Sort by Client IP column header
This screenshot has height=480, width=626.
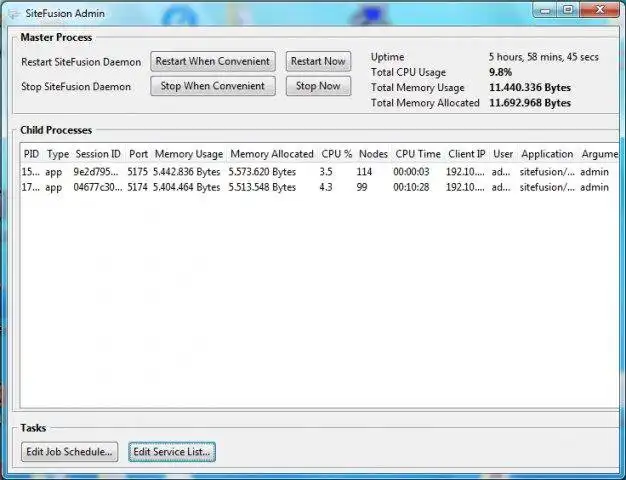pos(467,154)
